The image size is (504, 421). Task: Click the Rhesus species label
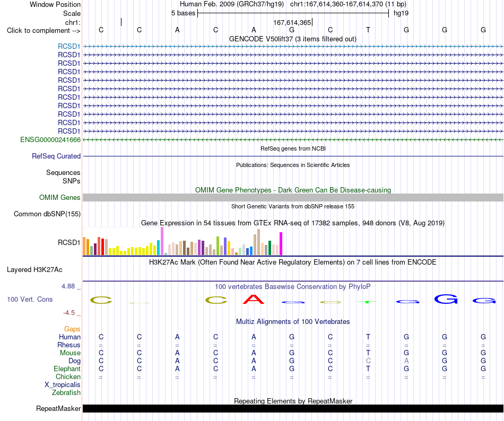coord(69,345)
